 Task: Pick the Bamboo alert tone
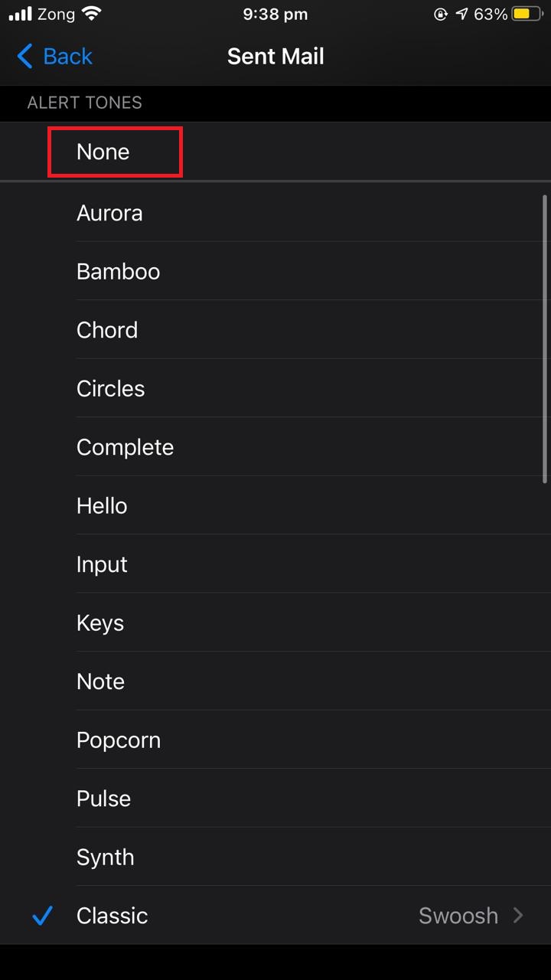(x=118, y=272)
